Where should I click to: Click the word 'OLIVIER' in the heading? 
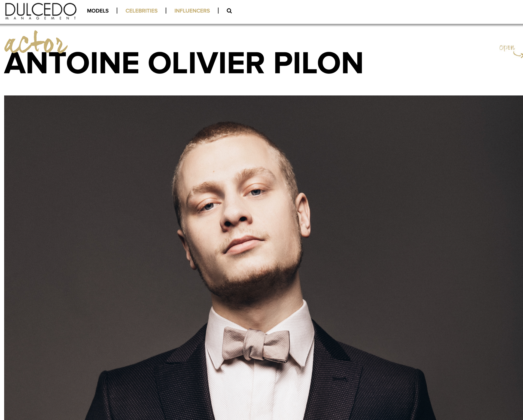click(206, 63)
